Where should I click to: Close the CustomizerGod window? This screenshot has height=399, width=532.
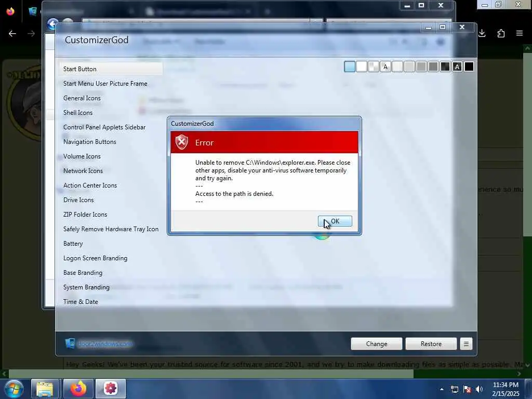click(462, 27)
